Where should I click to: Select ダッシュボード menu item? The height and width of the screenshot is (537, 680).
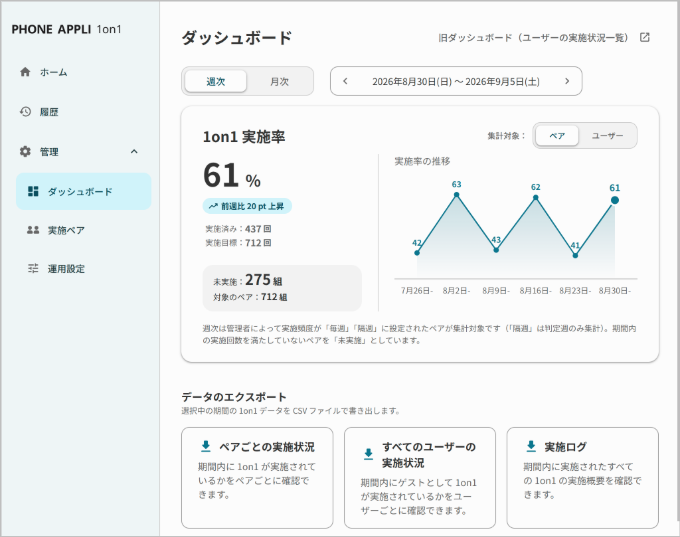click(x=83, y=191)
